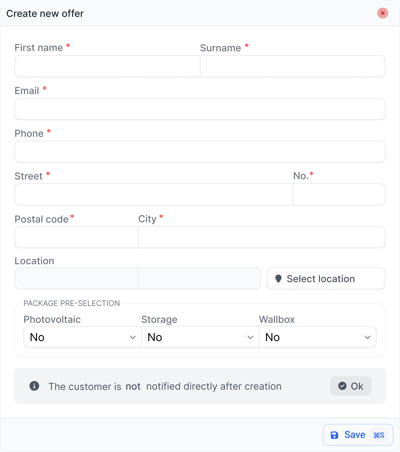Focus the First name field
Image resolution: width=400 pixels, height=452 pixels.
pos(107,66)
